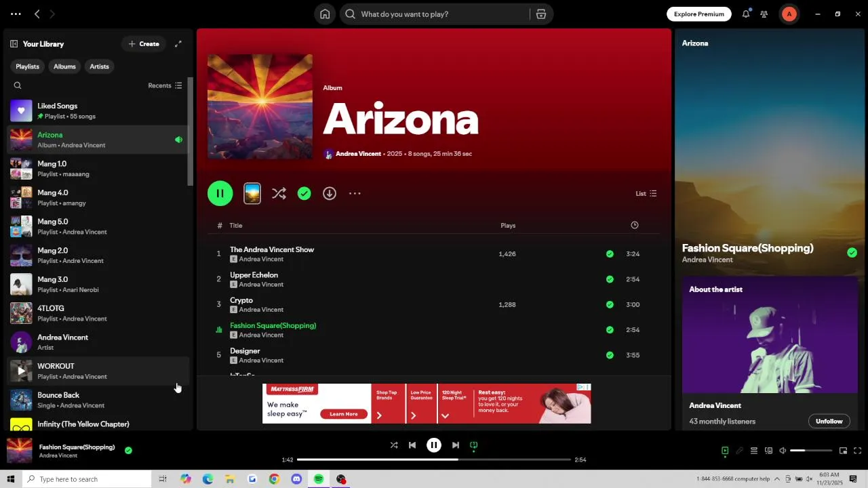This screenshot has width=868, height=488.
Task: Sort tracks by duration clock icon
Action: pyautogui.click(x=635, y=225)
